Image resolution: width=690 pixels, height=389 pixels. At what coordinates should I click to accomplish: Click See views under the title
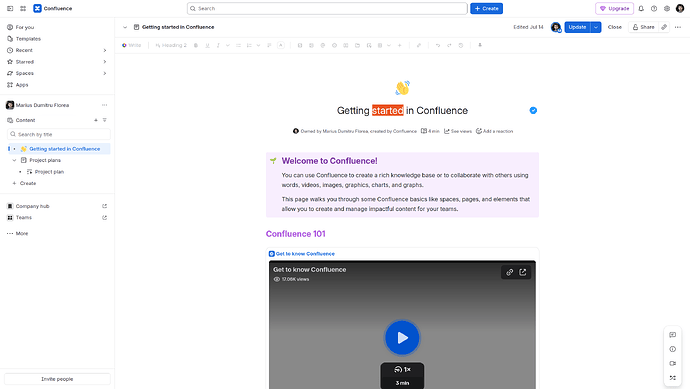click(x=458, y=131)
